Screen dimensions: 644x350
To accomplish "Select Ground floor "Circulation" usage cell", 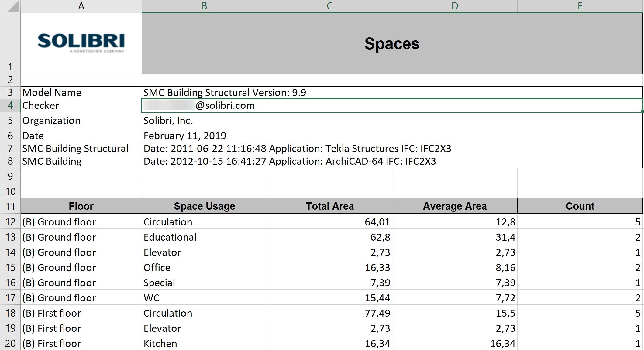I will click(x=204, y=221).
